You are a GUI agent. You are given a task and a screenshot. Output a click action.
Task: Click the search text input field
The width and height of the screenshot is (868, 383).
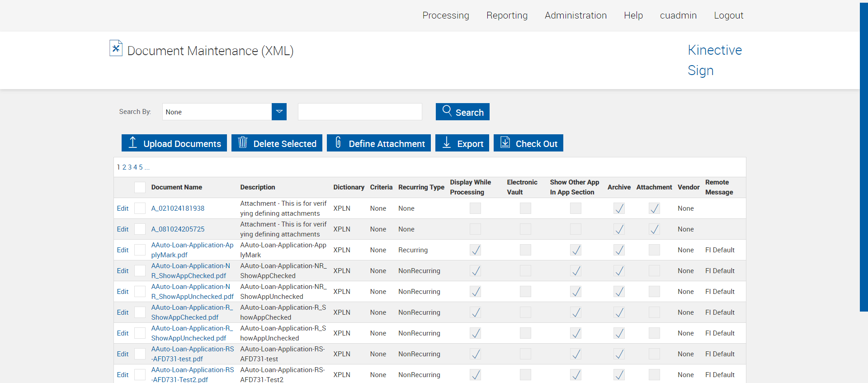[x=360, y=112]
